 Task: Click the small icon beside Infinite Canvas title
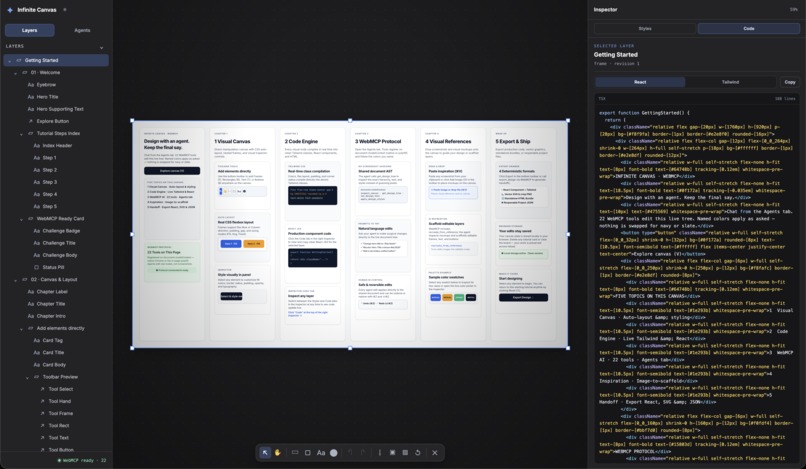pyautogui.click(x=65, y=10)
